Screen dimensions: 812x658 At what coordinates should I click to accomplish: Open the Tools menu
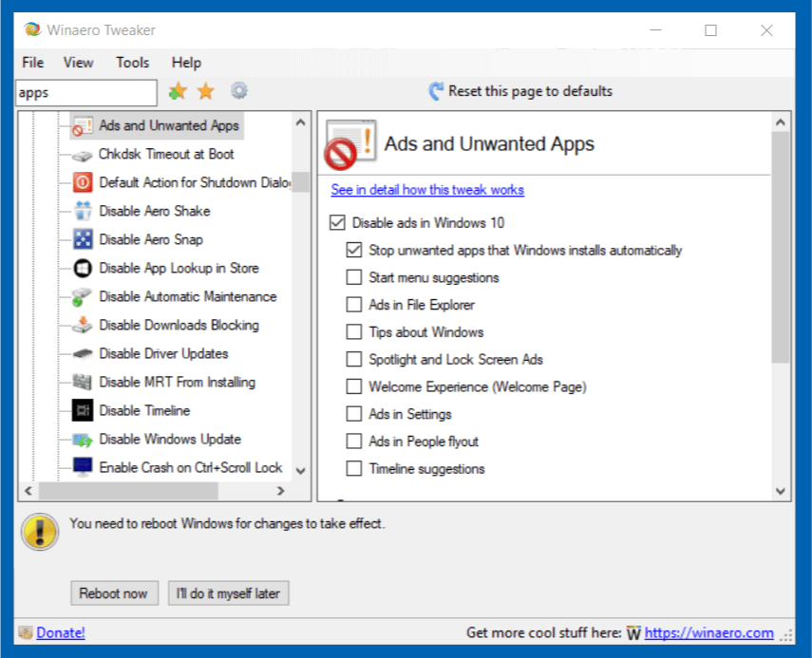pyautogui.click(x=132, y=63)
